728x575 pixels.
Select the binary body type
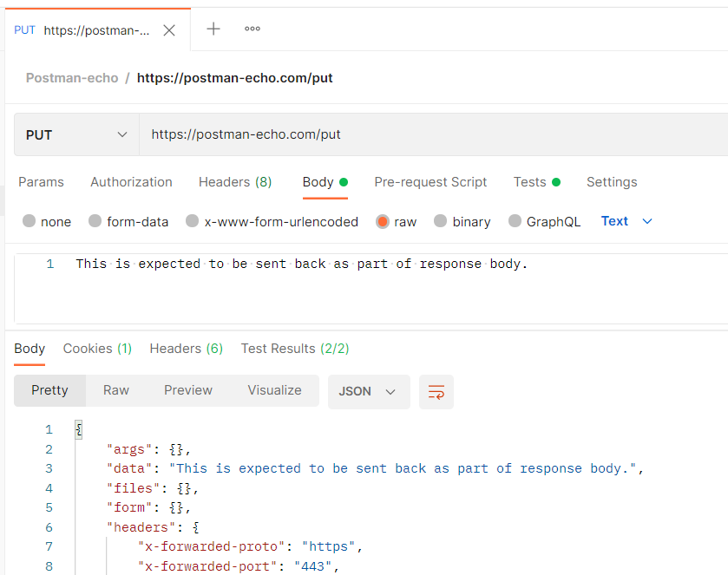[x=440, y=221]
